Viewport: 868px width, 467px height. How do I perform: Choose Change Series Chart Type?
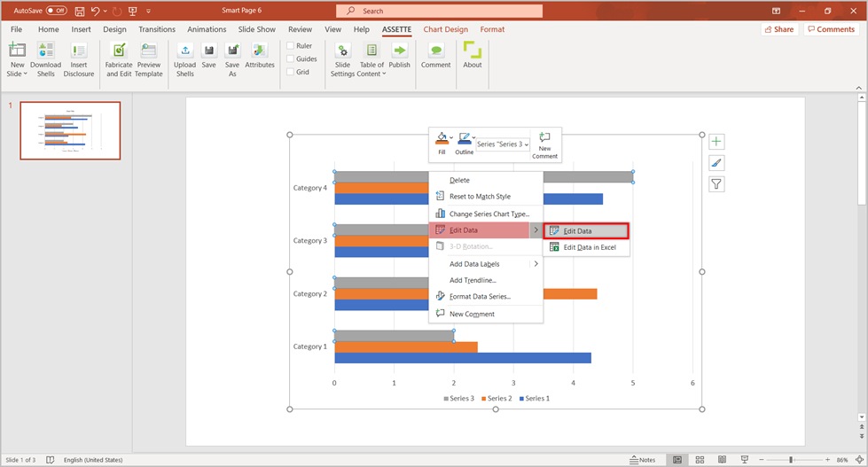(x=486, y=214)
